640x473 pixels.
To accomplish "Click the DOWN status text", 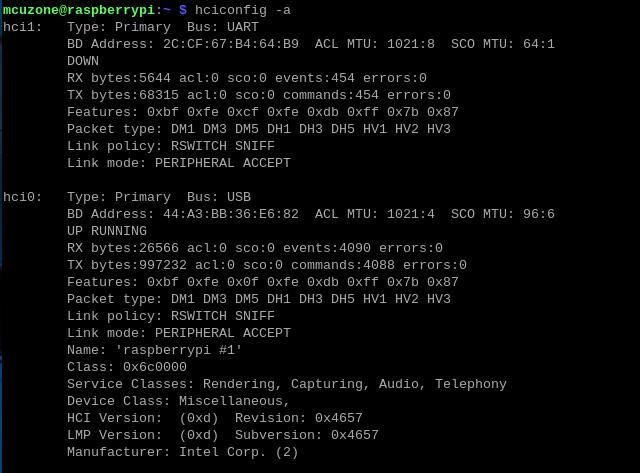I will pos(83,61).
